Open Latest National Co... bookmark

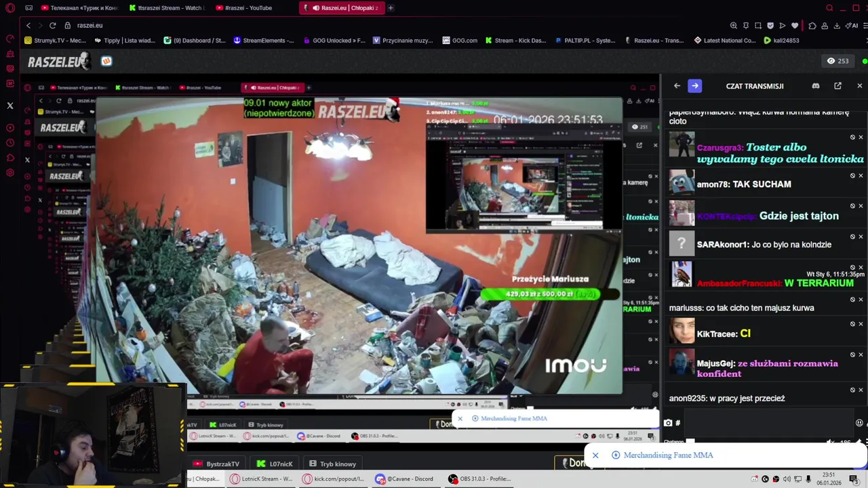724,40
